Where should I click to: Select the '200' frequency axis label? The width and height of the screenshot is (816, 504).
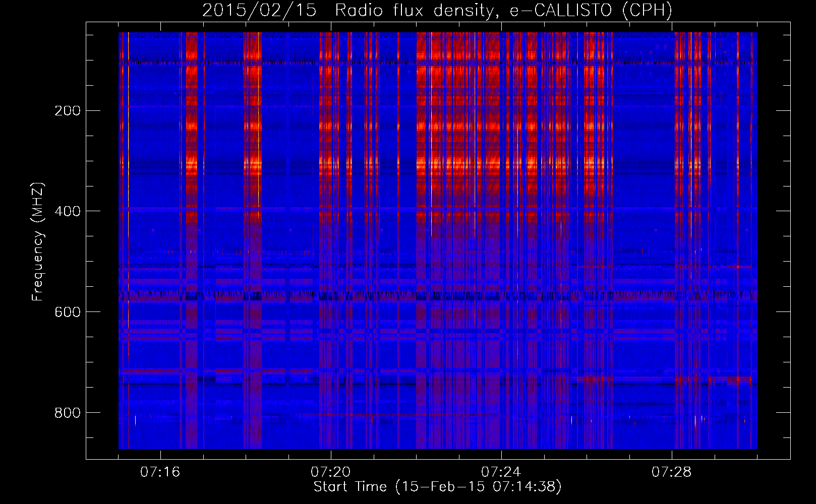[67, 111]
